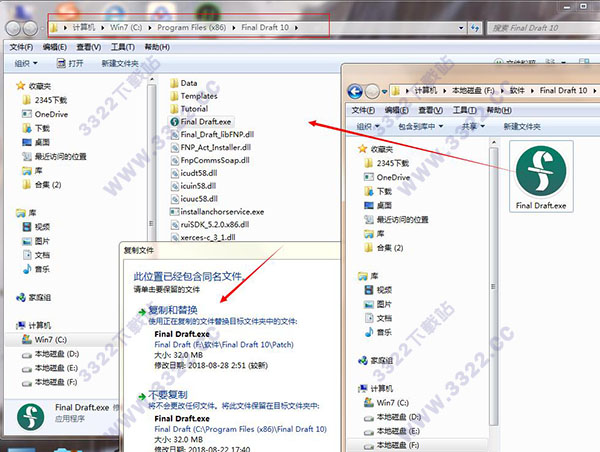Select Win7 (C:) in right window sidebar
This screenshot has width=600, height=452.
(x=387, y=403)
